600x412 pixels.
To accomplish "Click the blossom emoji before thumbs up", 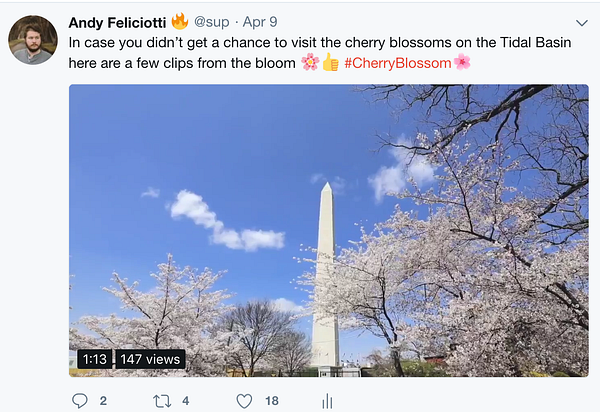I will [310, 62].
